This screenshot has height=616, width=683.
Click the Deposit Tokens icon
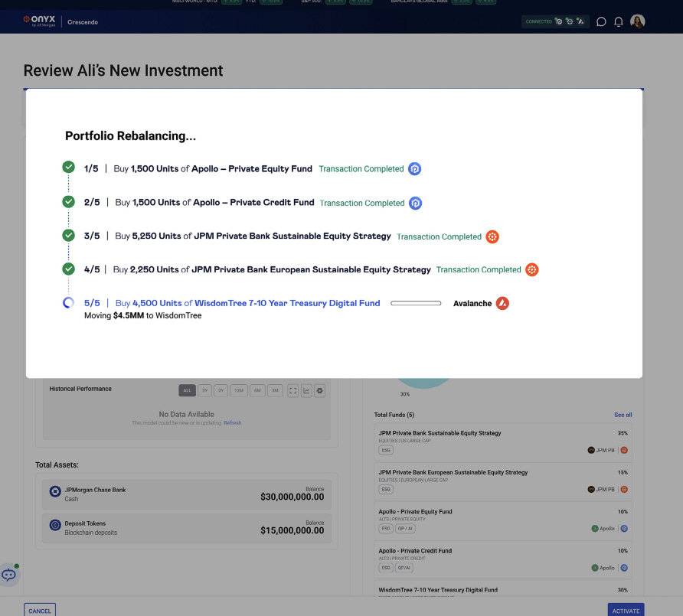[55, 525]
